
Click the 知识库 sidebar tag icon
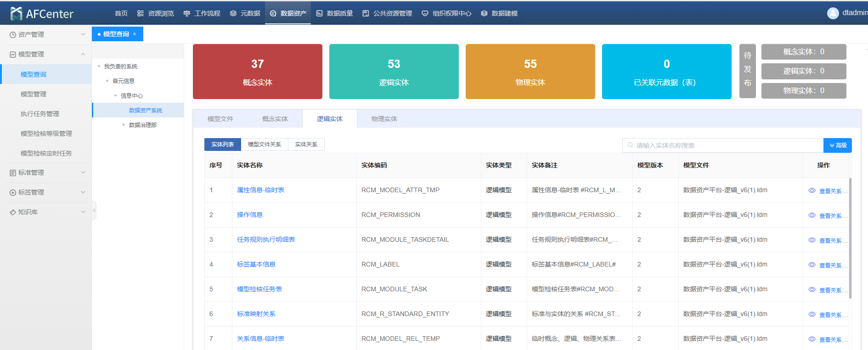13,212
